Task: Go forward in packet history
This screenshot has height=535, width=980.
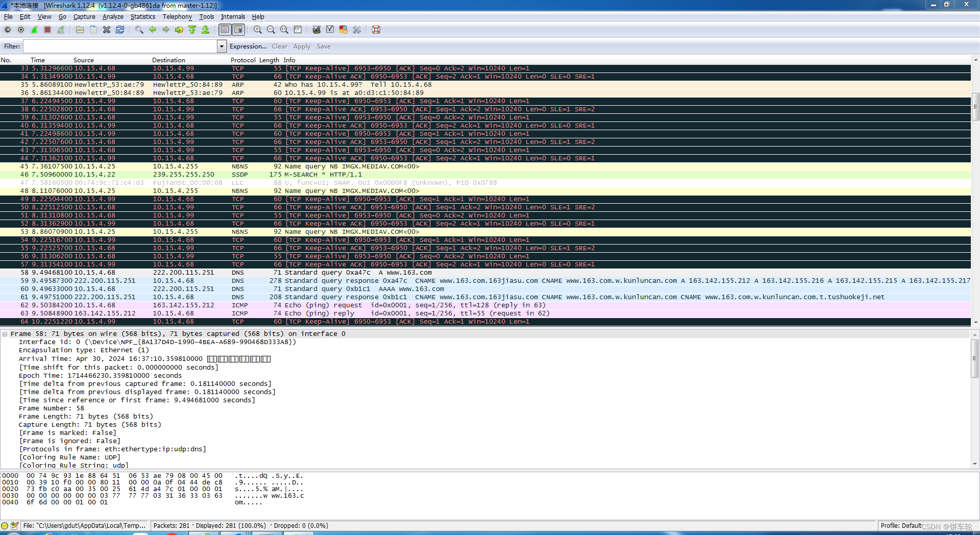Action: (x=166, y=30)
